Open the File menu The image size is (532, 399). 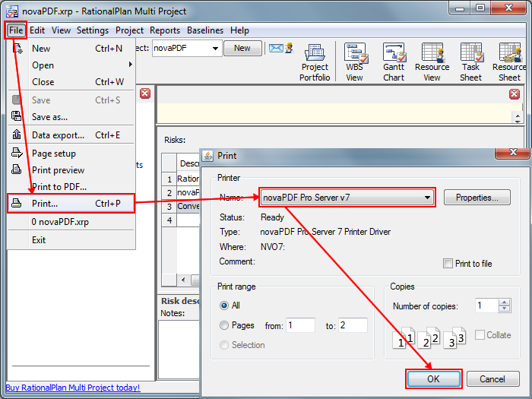(16, 30)
